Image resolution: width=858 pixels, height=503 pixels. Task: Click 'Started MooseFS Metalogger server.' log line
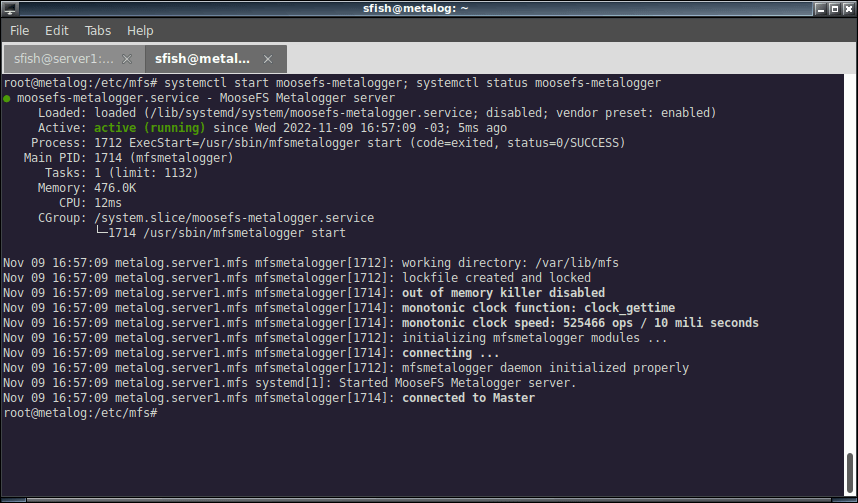point(457,383)
